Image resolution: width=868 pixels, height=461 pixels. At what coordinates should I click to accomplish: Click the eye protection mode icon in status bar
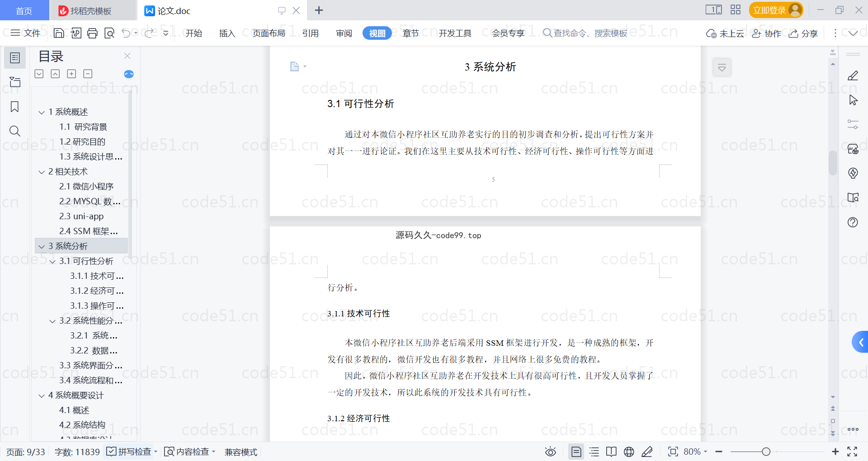(550, 452)
